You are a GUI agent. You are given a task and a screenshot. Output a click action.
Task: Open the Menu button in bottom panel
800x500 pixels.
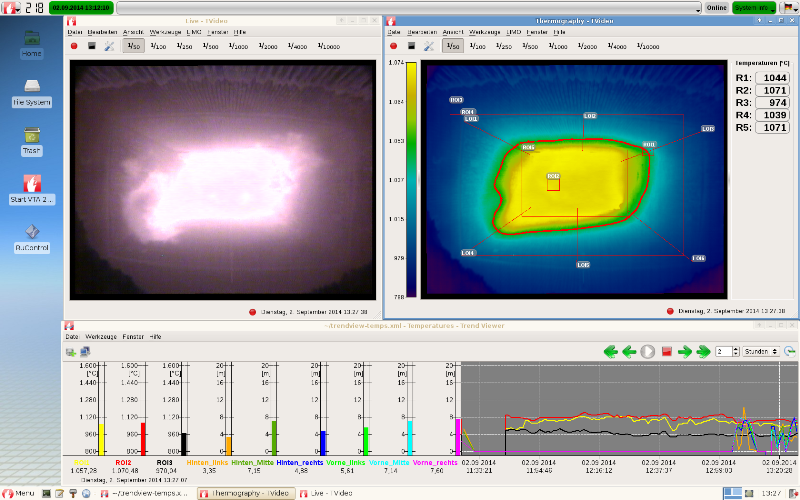18,493
